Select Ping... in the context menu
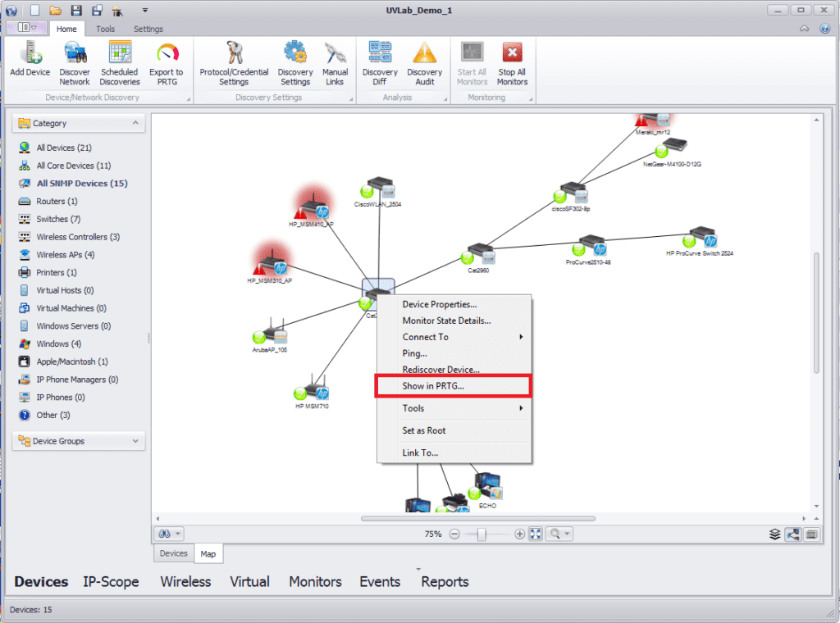 tap(454, 353)
